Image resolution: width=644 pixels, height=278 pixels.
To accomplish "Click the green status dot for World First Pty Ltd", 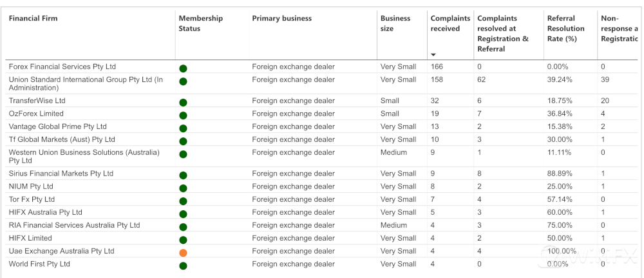I will click(183, 266).
